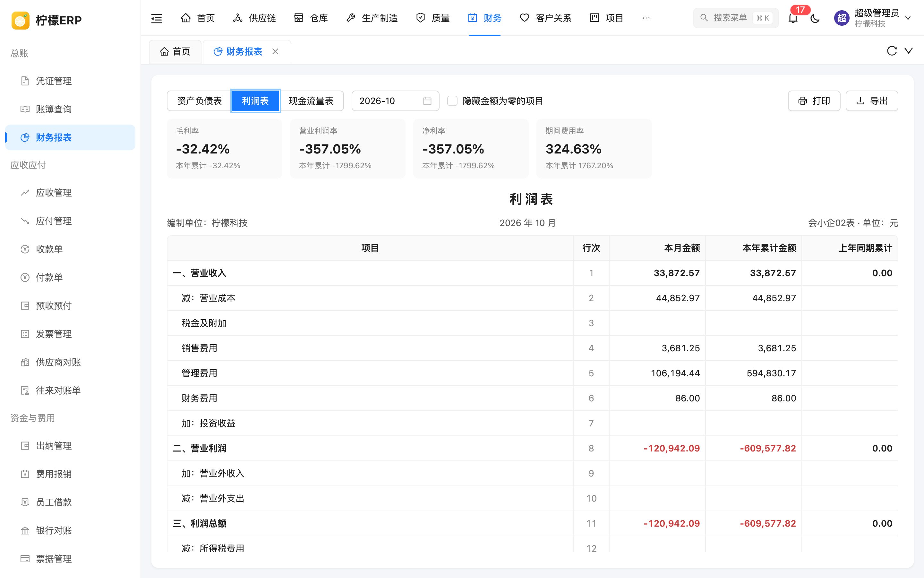Open the calendar icon in date picker

[427, 101]
